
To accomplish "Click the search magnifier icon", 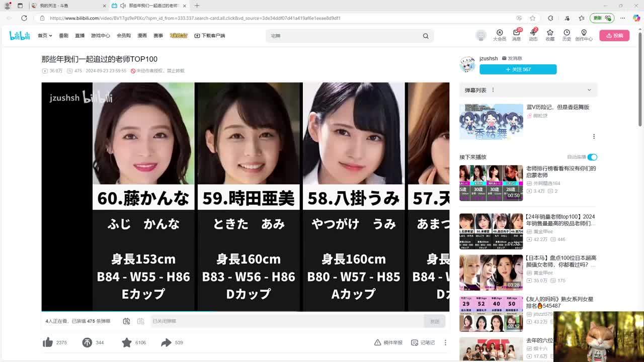I will click(426, 36).
